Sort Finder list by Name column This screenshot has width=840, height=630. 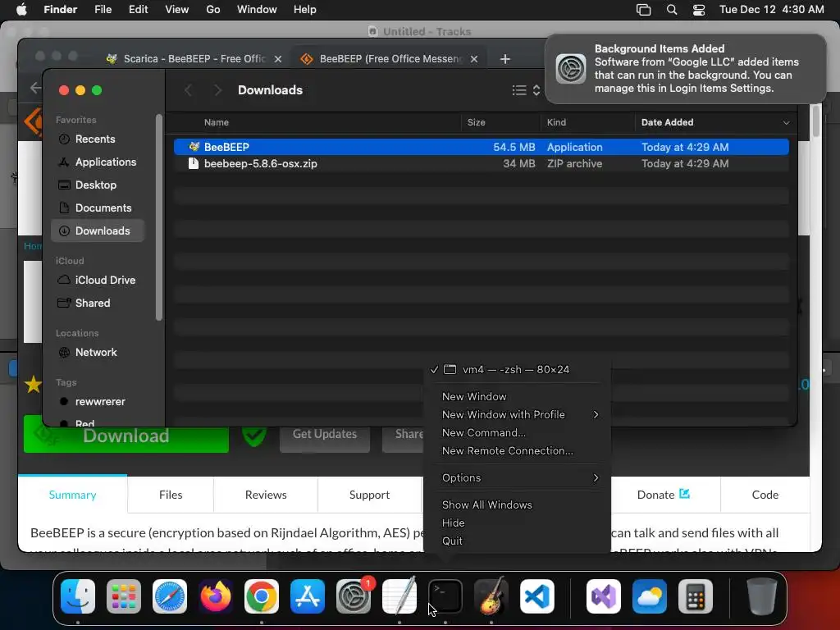tap(217, 123)
